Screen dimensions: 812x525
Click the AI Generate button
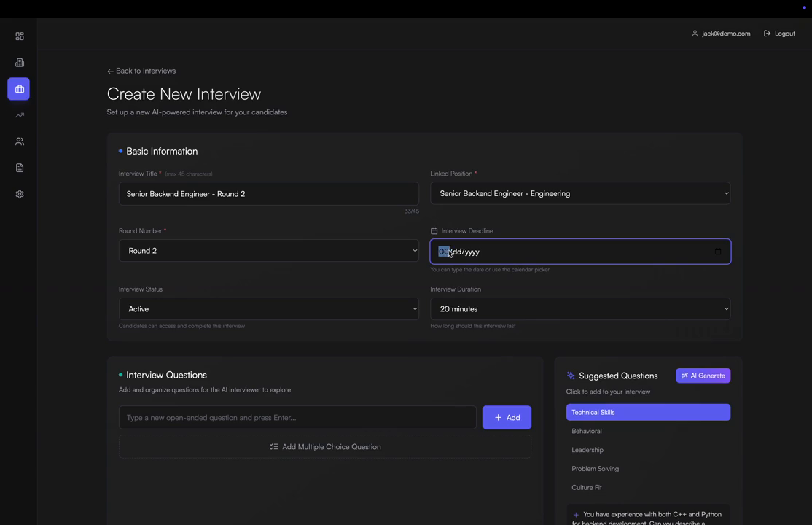click(703, 376)
